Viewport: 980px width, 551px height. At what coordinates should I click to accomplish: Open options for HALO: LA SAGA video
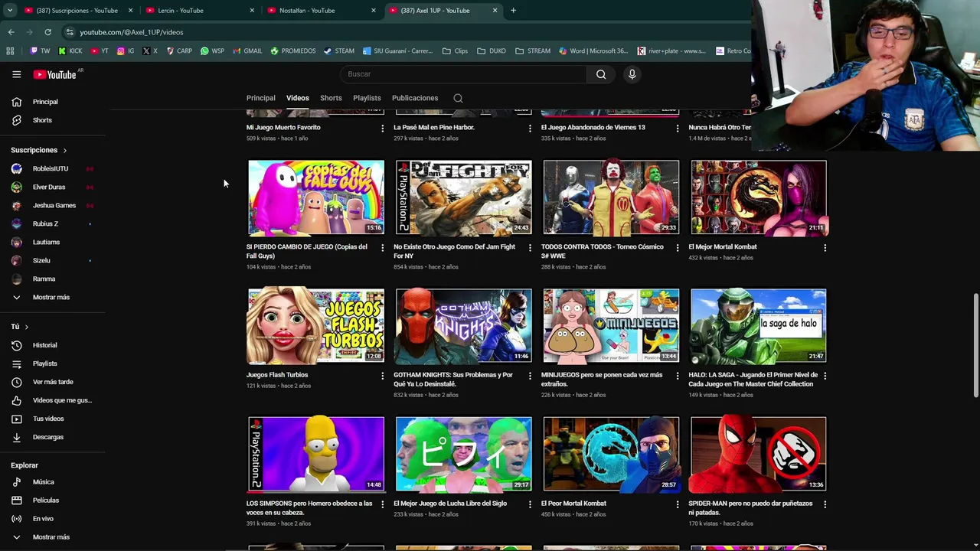[825, 376]
